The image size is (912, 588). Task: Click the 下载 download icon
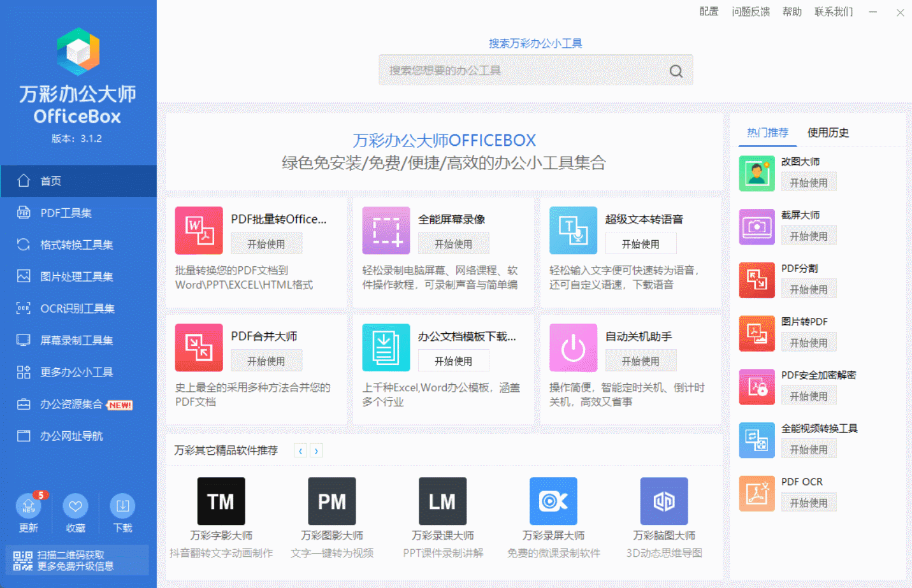tap(122, 508)
